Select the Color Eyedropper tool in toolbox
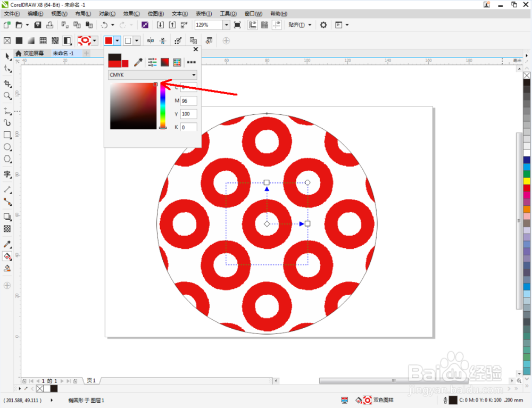532x408 pixels. [7, 244]
